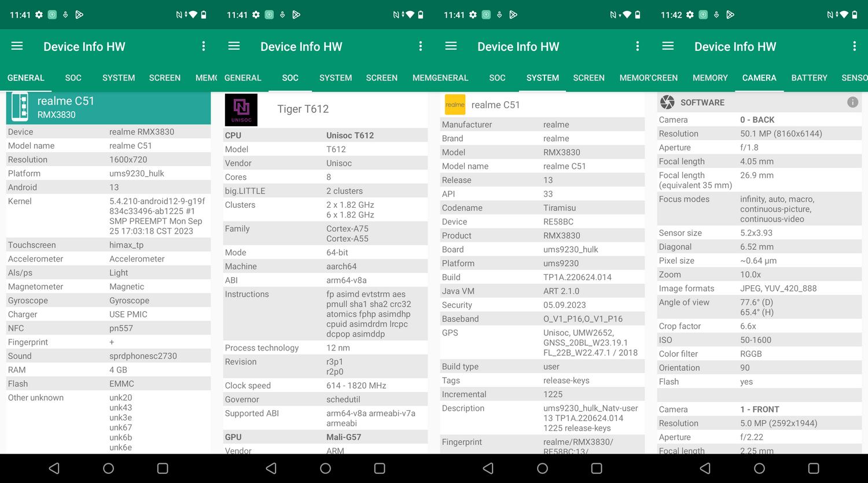The image size is (868, 483).
Task: Open hamburger menu on the CAMERA tab screen
Action: tap(668, 46)
